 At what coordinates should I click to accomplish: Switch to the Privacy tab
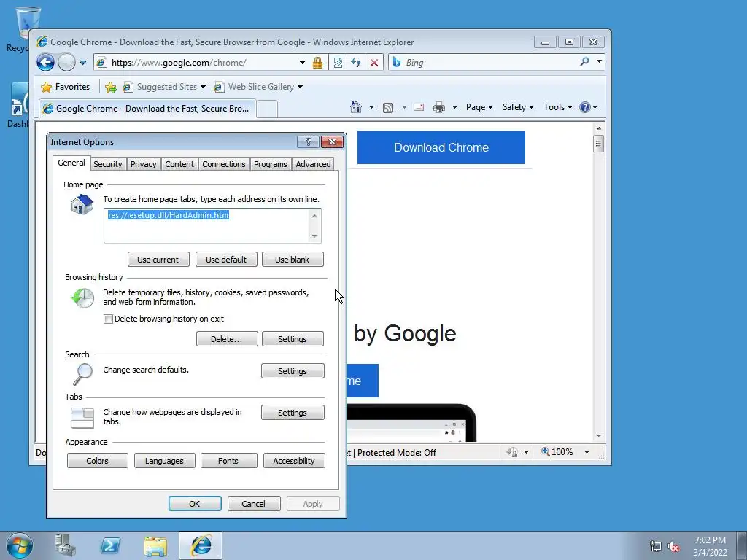[x=144, y=164]
